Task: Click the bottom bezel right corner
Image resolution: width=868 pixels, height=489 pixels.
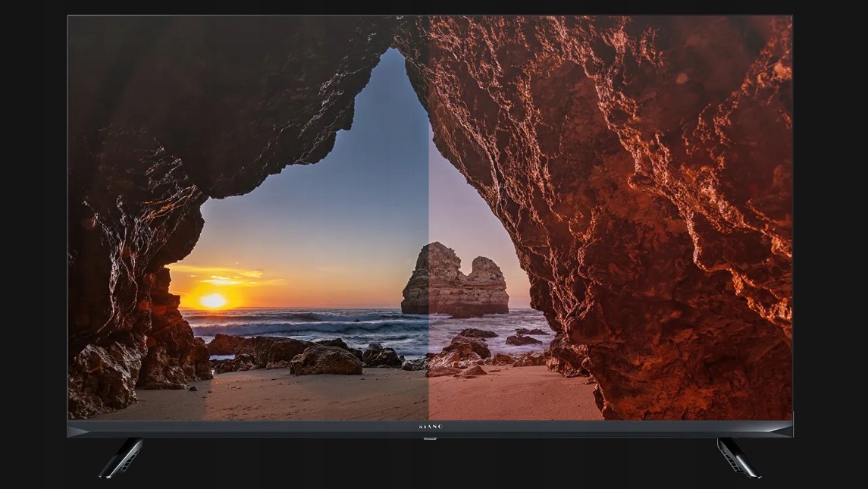Action: (x=785, y=429)
